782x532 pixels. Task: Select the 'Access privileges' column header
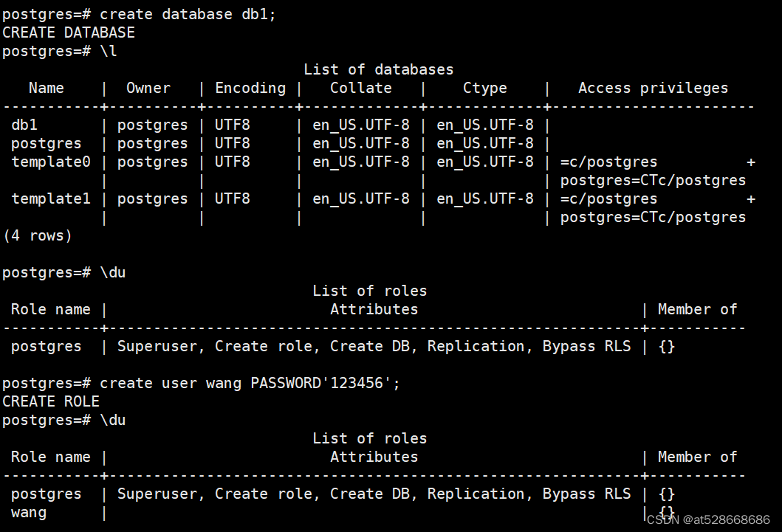click(x=654, y=88)
